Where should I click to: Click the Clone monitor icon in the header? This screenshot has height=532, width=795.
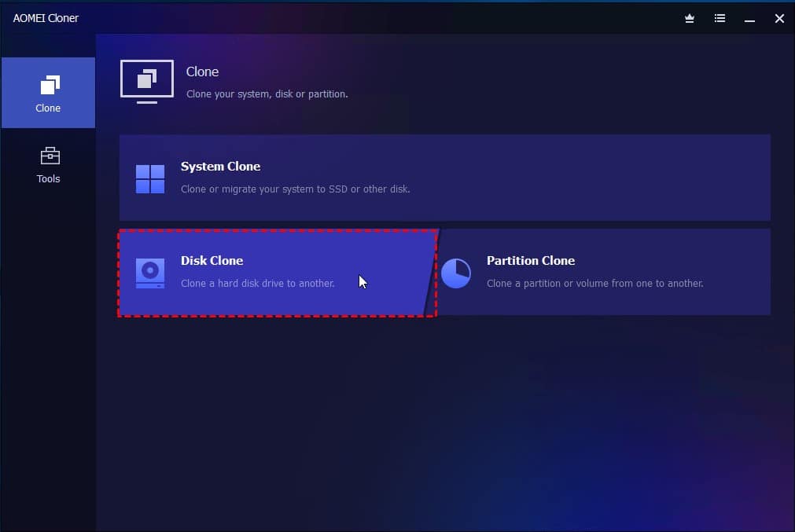(x=146, y=80)
